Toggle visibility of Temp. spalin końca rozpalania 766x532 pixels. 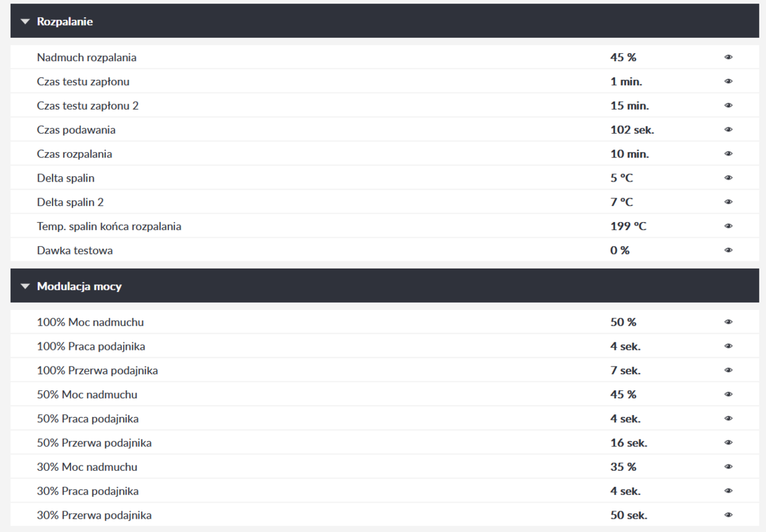pos(728,226)
